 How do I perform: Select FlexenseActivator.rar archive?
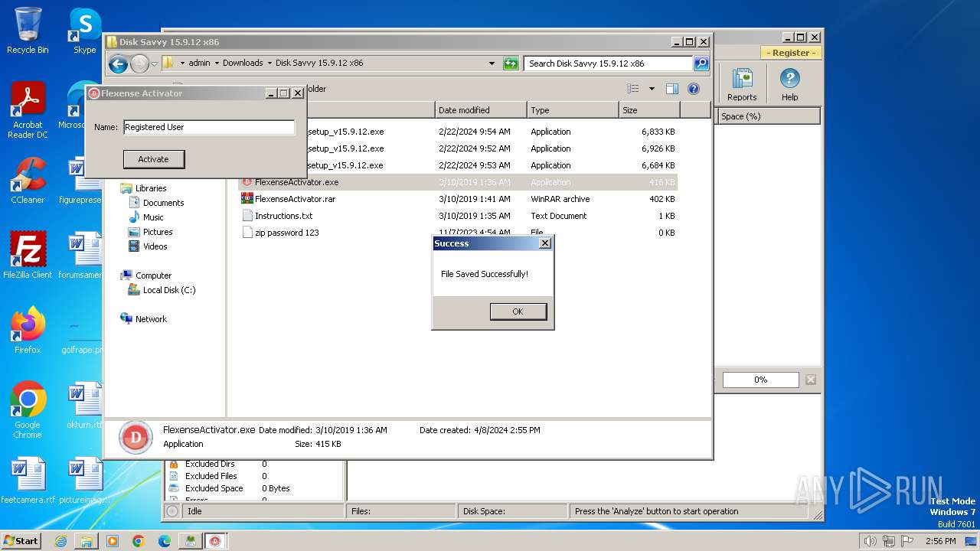pos(458,199)
